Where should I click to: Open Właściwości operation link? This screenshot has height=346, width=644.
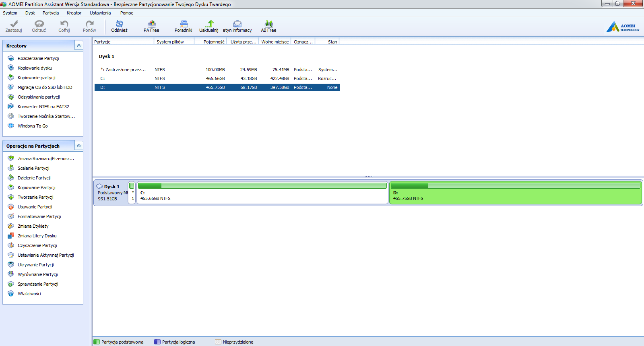coord(29,294)
